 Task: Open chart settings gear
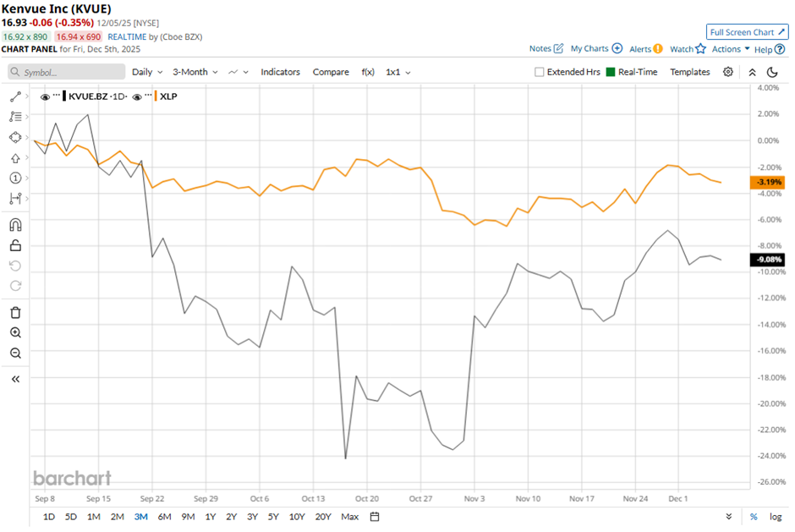pos(728,72)
